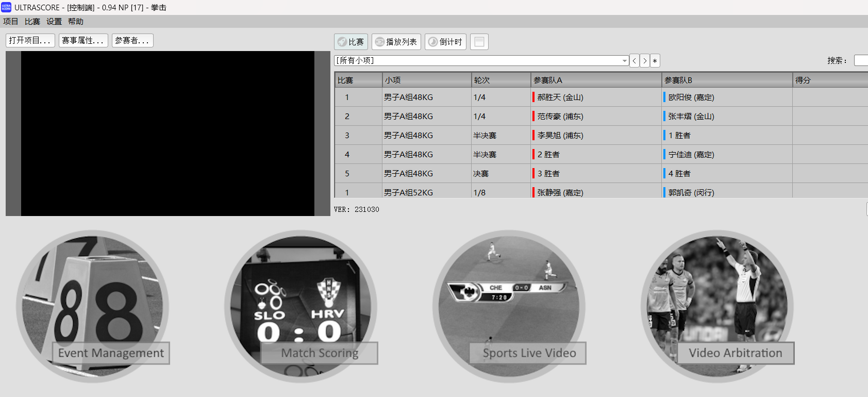Screen dimensions: 868x397
Task: Go to previous event with left arrow
Action: click(x=635, y=61)
